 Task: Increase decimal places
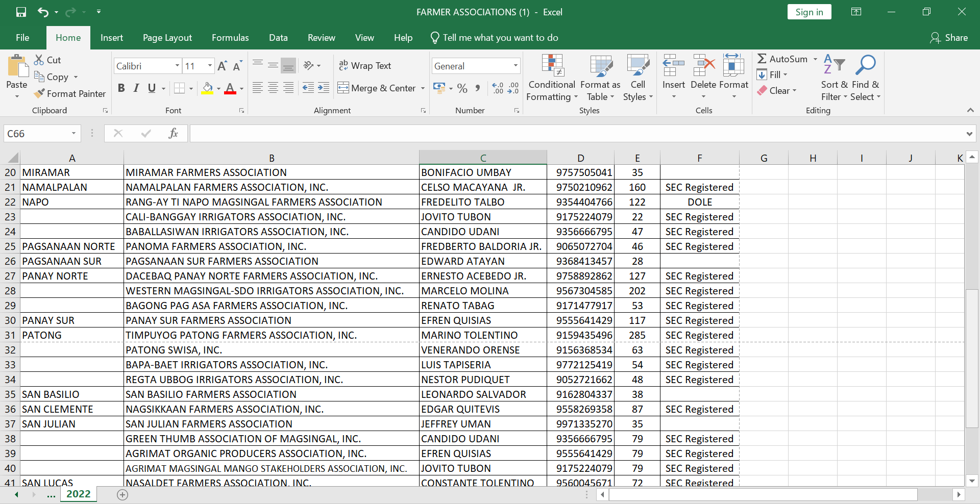pyautogui.click(x=498, y=88)
